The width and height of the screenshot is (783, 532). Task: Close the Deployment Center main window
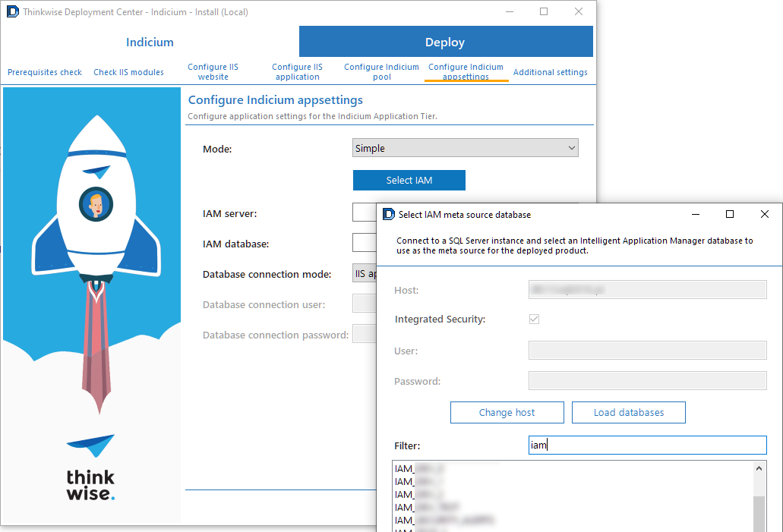[x=578, y=11]
